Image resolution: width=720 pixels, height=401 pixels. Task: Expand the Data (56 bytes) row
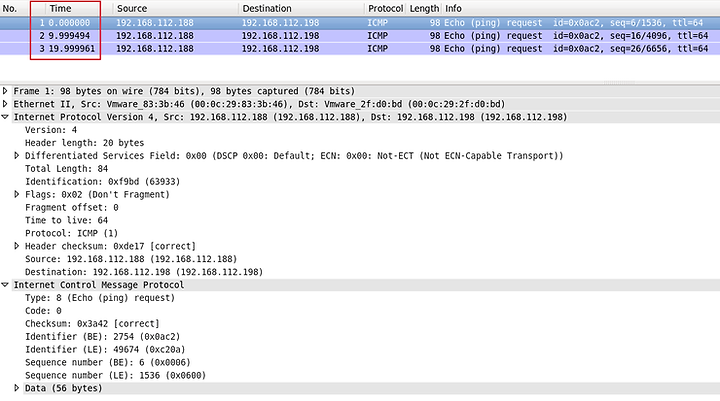17,388
